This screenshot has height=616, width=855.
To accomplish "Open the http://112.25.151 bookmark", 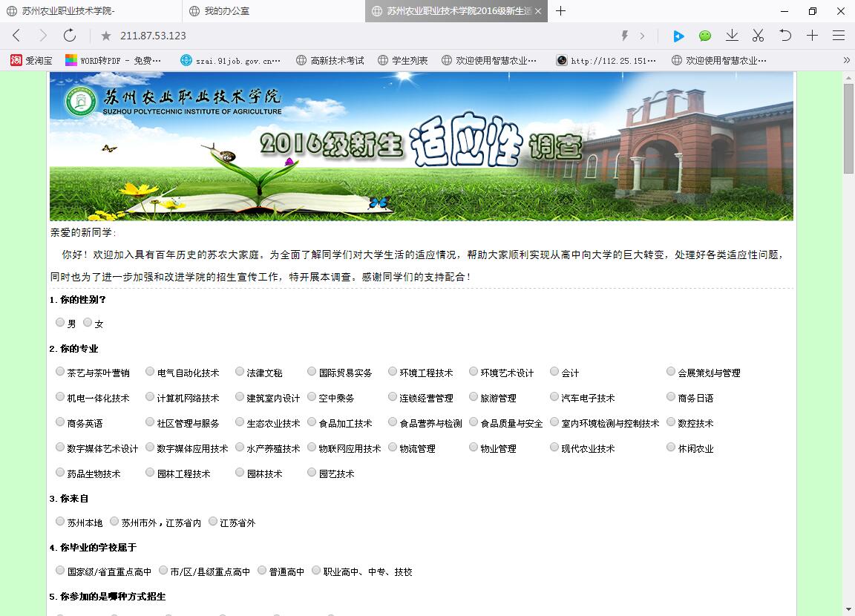I will pos(606,61).
